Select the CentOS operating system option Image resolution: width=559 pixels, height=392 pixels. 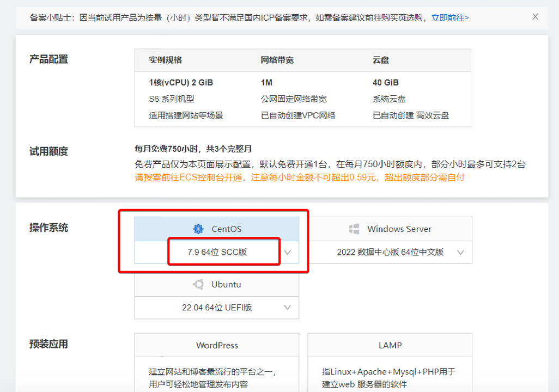tap(217, 229)
